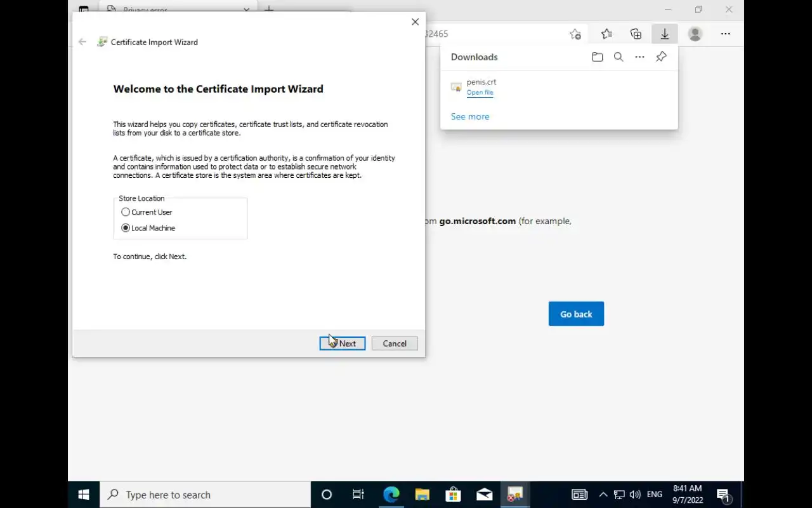This screenshot has height=508, width=812.
Task: Open the Edge profile avatar
Action: point(695,34)
